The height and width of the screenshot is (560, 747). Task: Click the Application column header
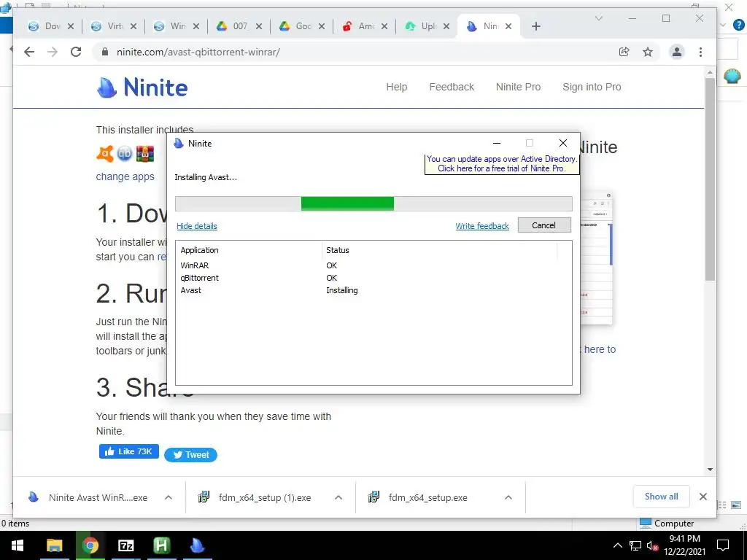coord(199,250)
